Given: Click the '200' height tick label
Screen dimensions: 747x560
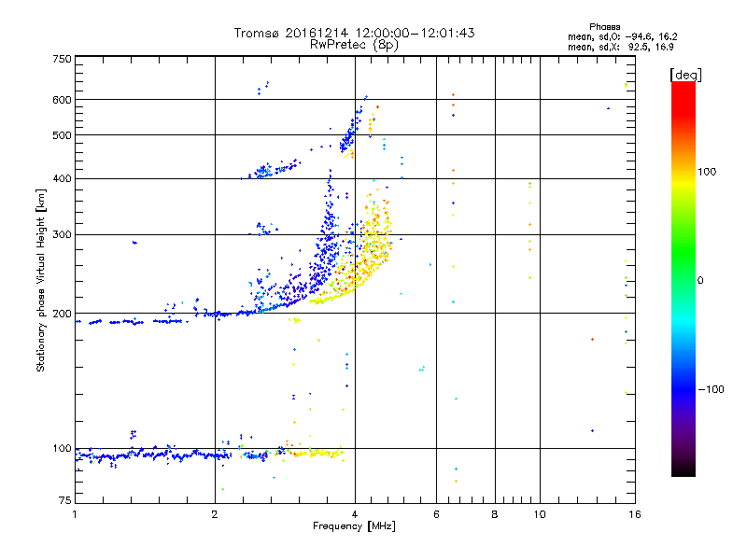Looking at the screenshot, I should [63, 314].
